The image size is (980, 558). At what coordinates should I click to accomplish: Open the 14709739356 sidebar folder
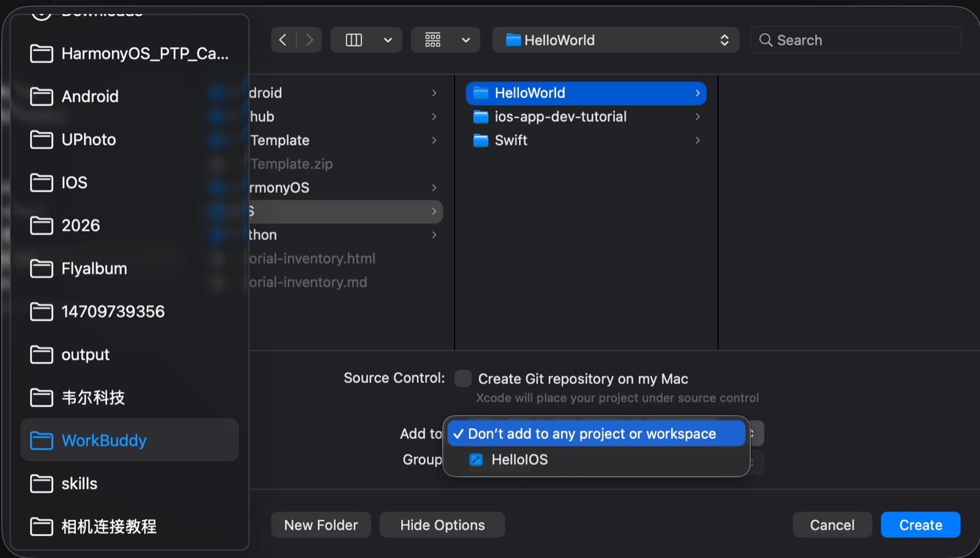coord(129,312)
